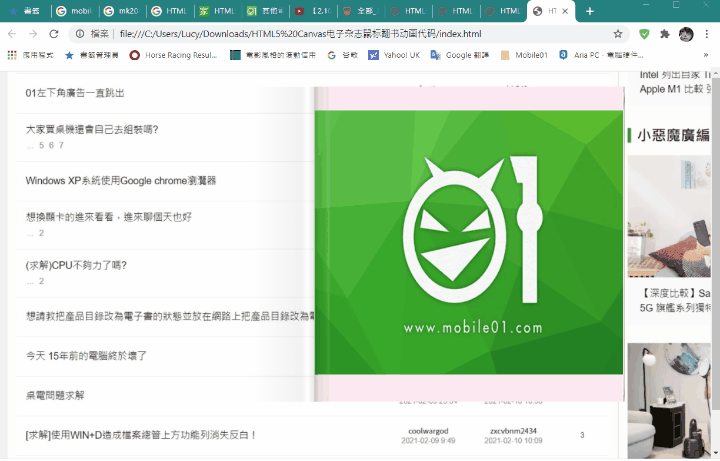The image size is (720, 461).
Task: Open thread 想換顯卡的進來看看
Action: point(108,217)
